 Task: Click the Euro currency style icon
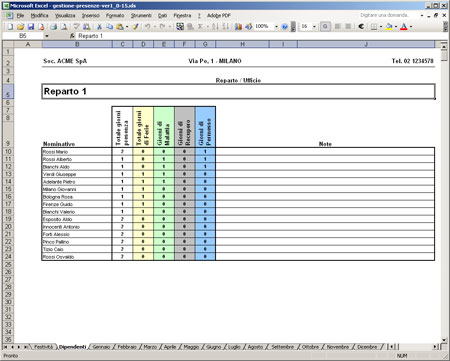click(x=361, y=26)
